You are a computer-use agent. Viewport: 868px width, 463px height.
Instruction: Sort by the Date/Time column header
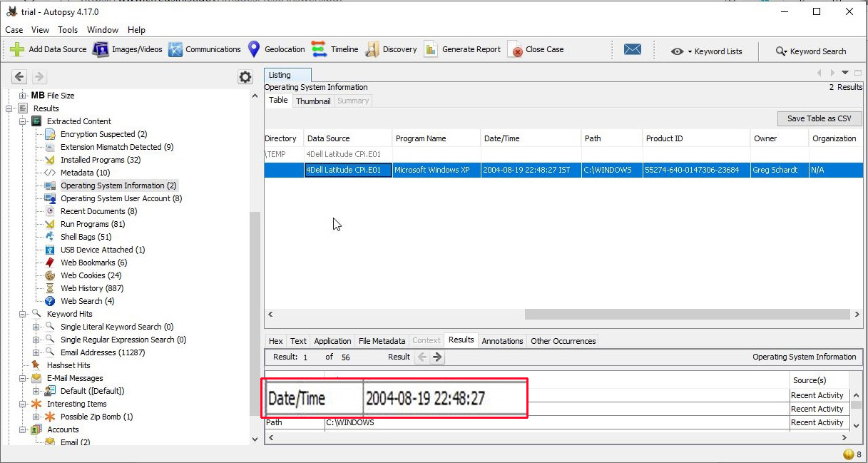[x=531, y=138]
